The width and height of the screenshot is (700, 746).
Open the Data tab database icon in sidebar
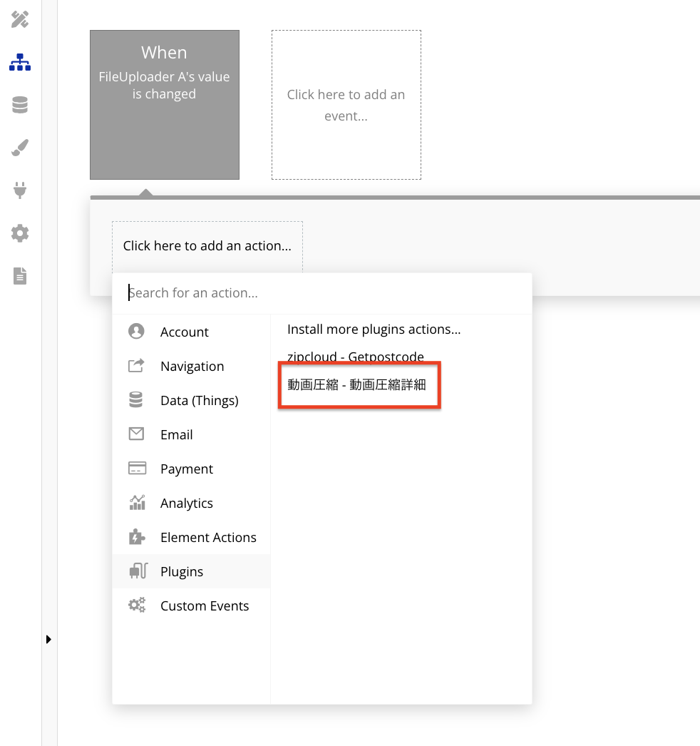pos(20,105)
